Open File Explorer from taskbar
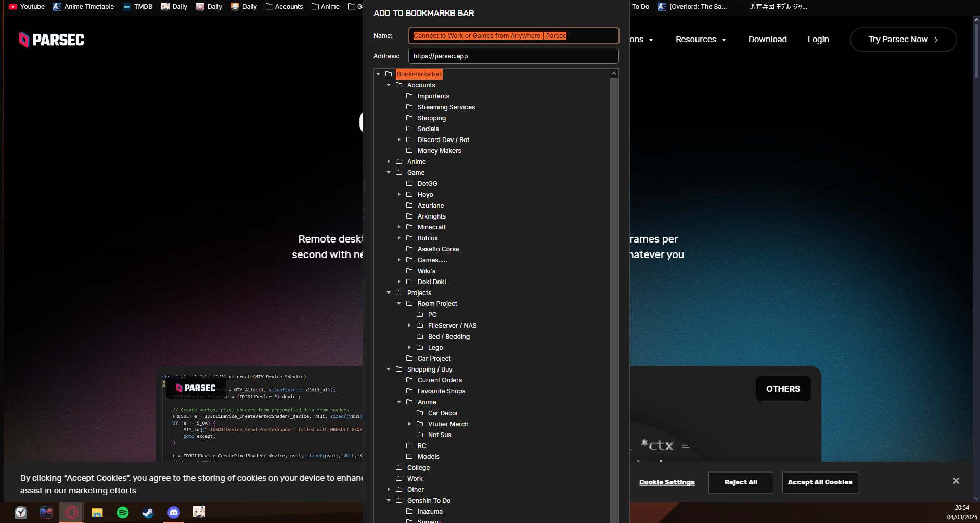The image size is (980, 523). pyautogui.click(x=97, y=513)
